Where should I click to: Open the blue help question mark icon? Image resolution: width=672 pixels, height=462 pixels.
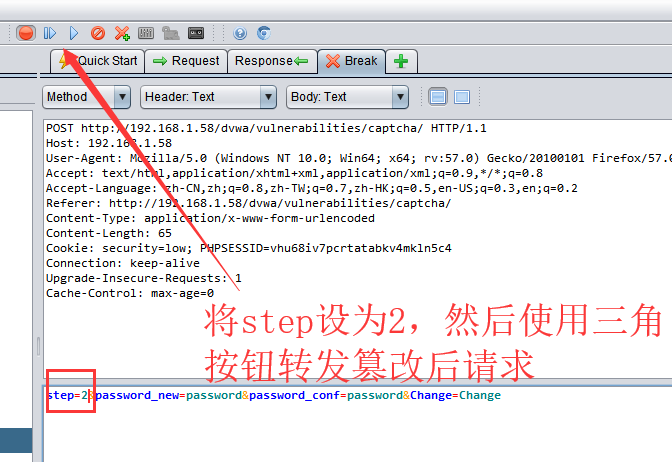click(x=240, y=33)
